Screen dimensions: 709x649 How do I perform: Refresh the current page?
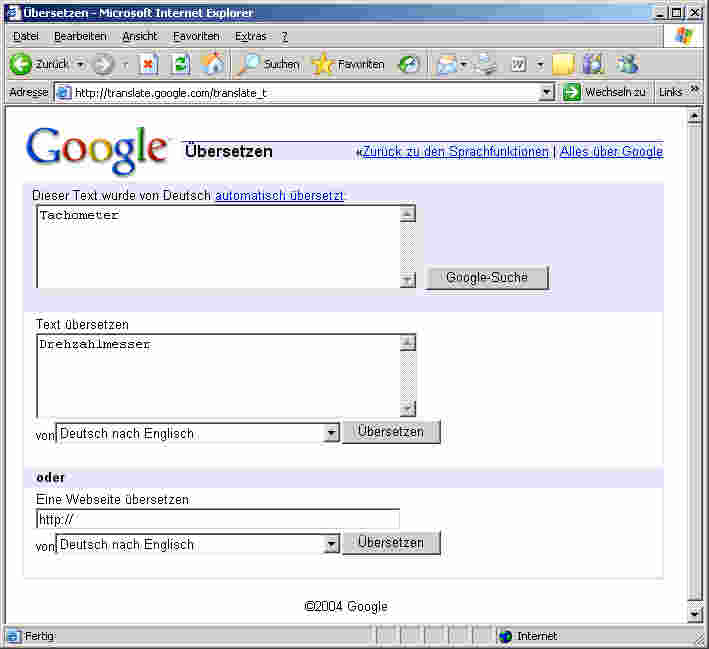click(180, 64)
